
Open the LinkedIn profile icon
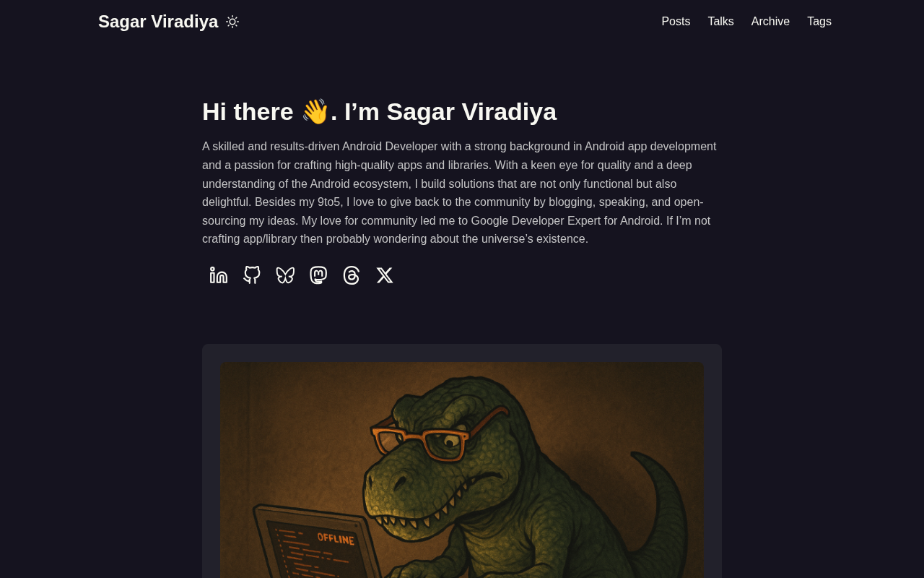pyautogui.click(x=219, y=275)
